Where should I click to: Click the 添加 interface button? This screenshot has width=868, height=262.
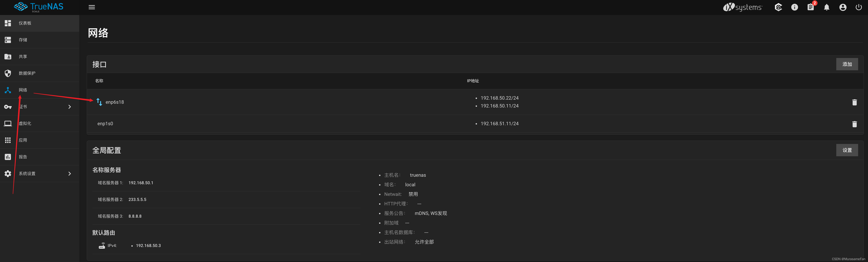tap(847, 64)
